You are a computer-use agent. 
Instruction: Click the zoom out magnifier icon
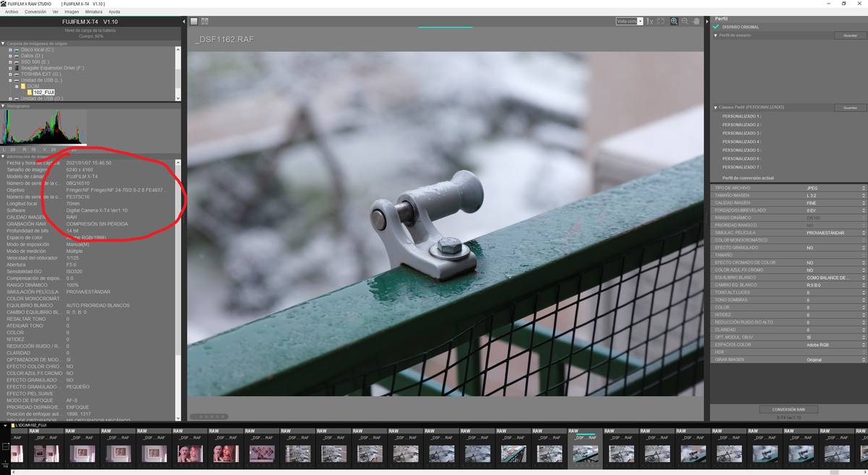click(684, 22)
